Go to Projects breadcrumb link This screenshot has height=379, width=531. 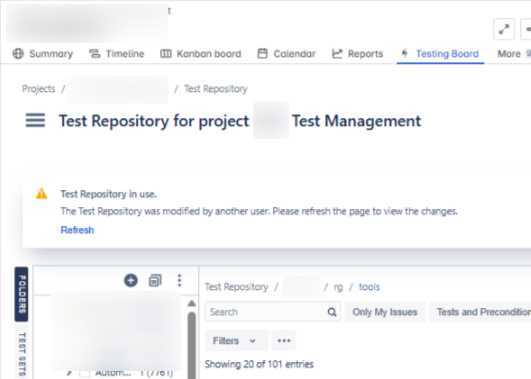pos(39,89)
